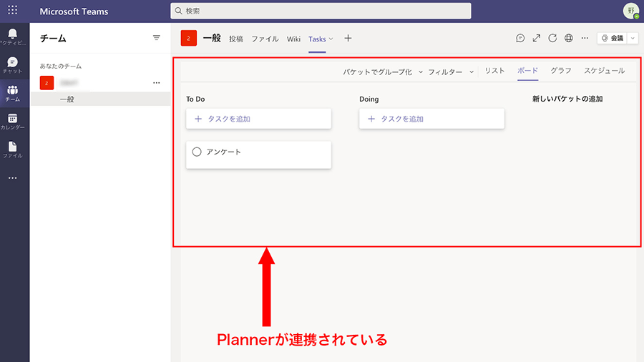This screenshot has width=644, height=362.
Task: Open the Calendar in left sidebar
Action: (x=13, y=122)
